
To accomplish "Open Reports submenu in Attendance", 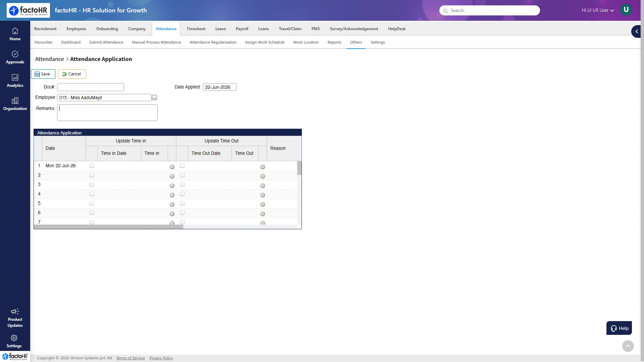I will tap(334, 42).
